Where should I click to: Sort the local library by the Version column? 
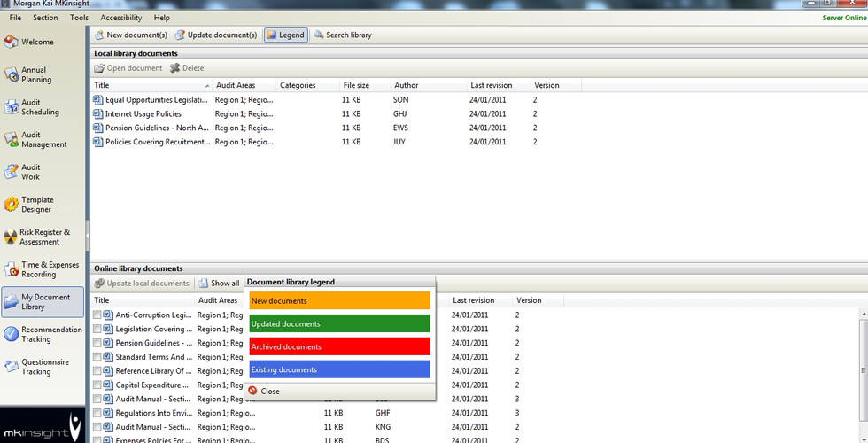556,85
